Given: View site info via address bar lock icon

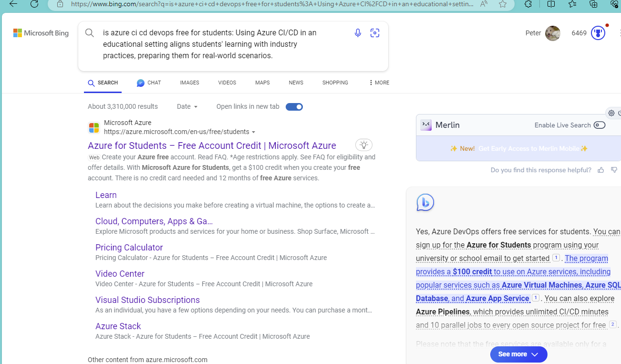Looking at the screenshot, I should coord(60,4).
